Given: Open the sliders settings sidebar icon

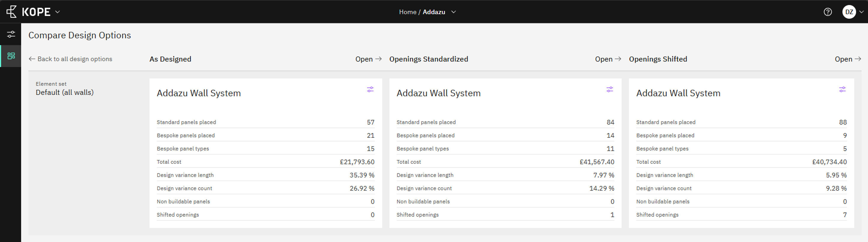Looking at the screenshot, I should click(11, 34).
